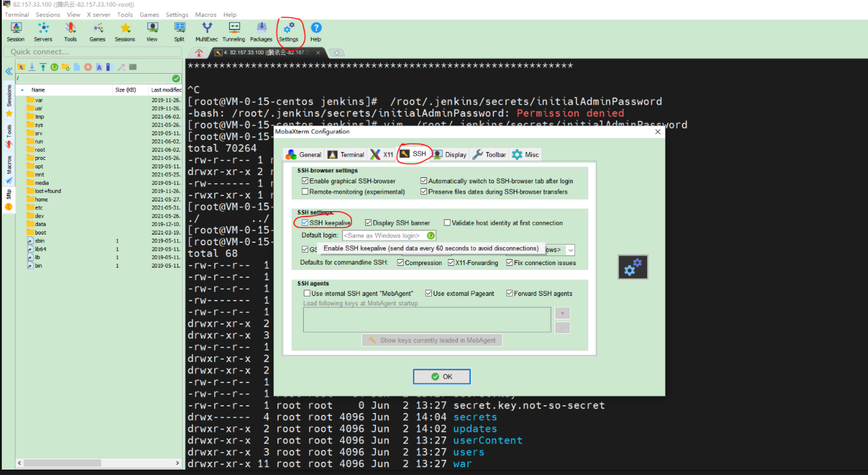Toggle Use external Pageant

coord(429,293)
